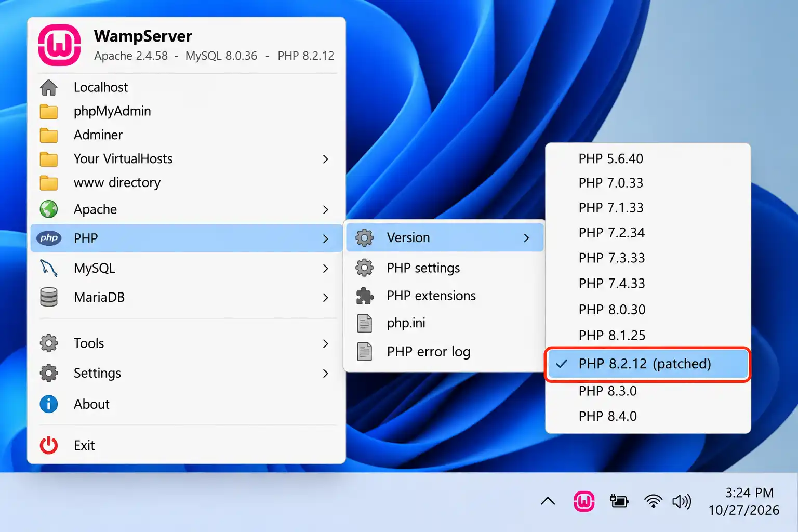Open phpMyAdmin entry
Image resolution: width=798 pixels, height=532 pixels.
pos(186,111)
